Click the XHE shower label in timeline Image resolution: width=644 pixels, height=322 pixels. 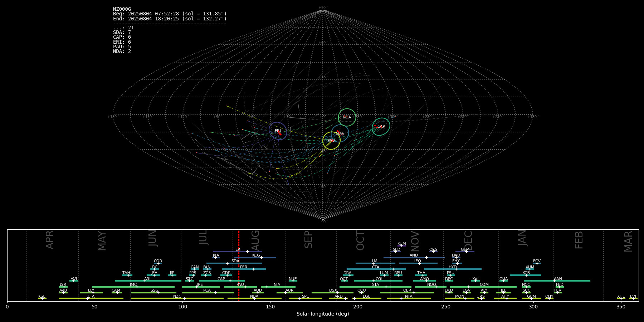click(621, 297)
